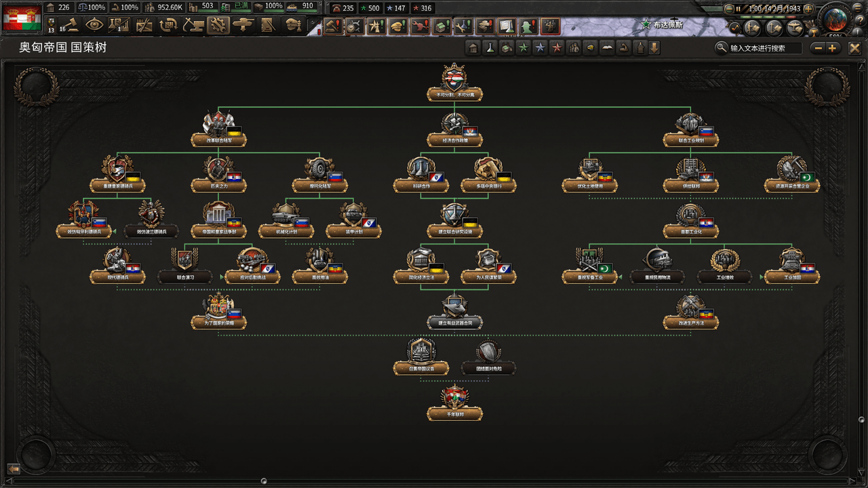Viewport: 868px width, 488px height.
Task: Choose the 建立有益武器合同 focus
Action: point(454,311)
